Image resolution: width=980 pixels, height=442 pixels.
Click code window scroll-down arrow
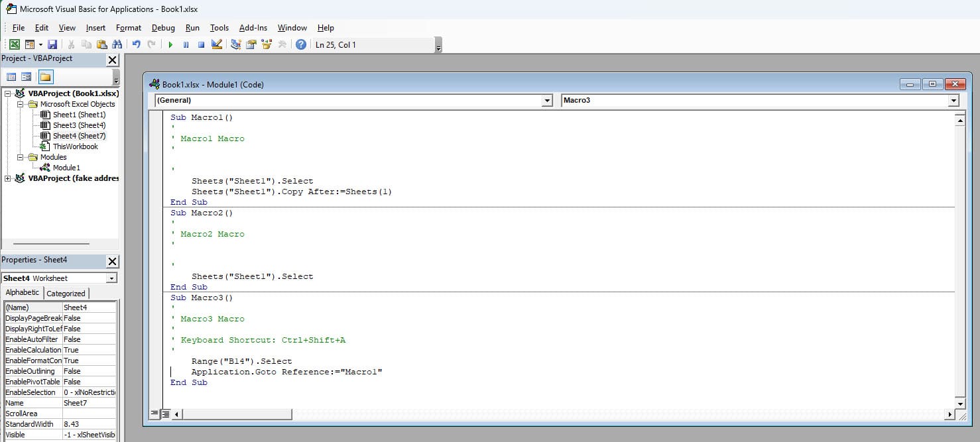[959, 404]
